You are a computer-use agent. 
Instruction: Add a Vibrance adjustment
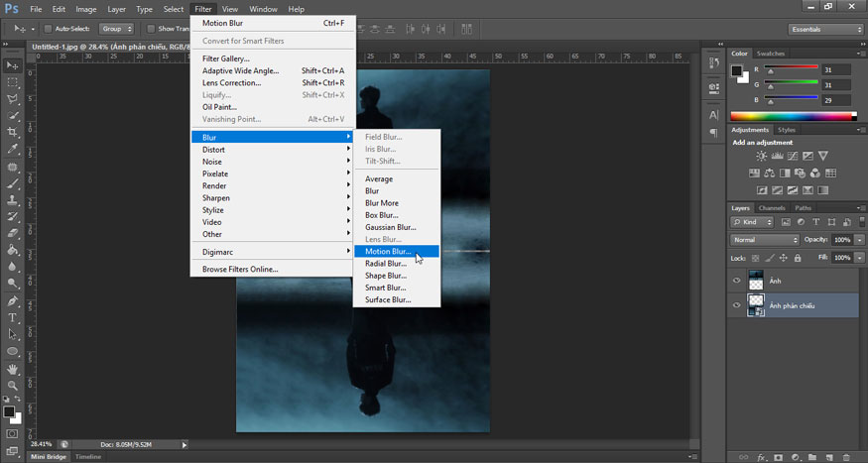[823, 156]
